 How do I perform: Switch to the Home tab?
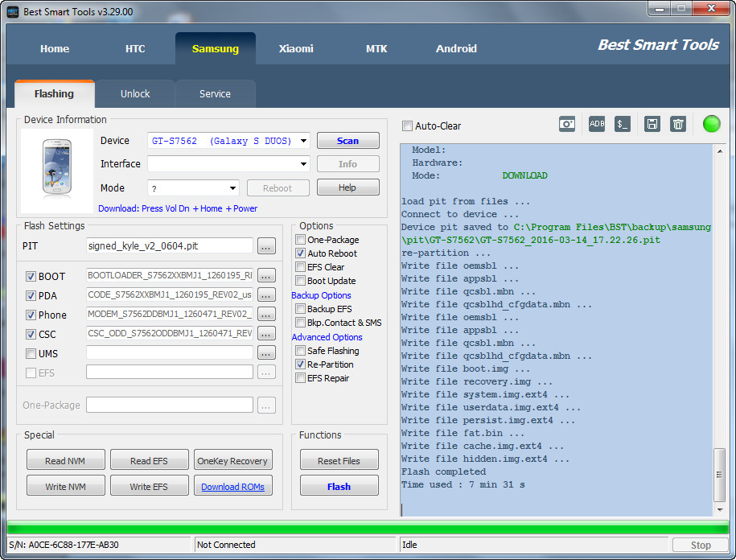[x=55, y=49]
